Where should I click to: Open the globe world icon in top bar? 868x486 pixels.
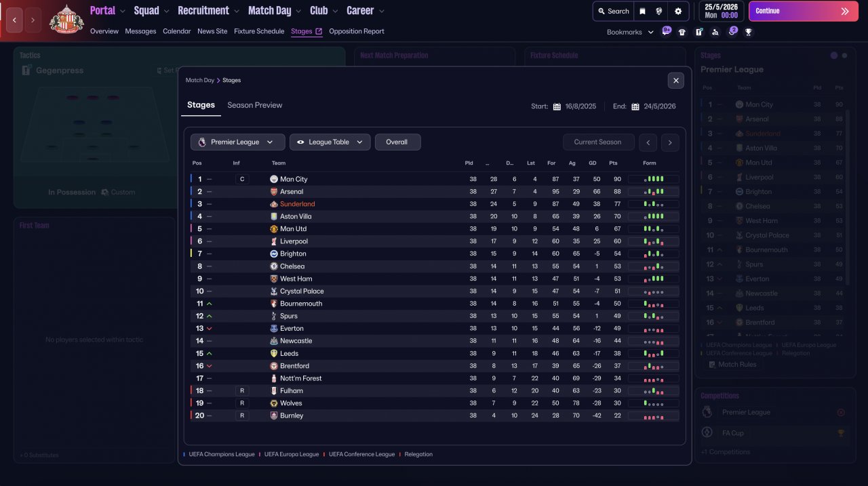point(658,11)
